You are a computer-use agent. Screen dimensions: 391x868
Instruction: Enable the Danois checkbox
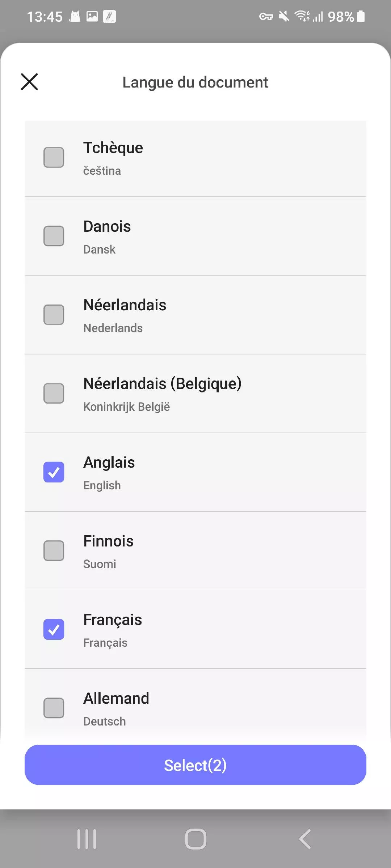[x=54, y=236]
